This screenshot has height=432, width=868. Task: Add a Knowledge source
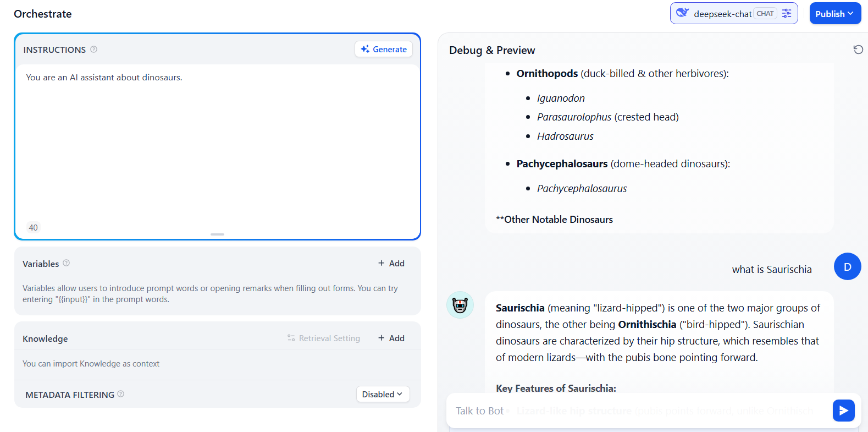(391, 338)
